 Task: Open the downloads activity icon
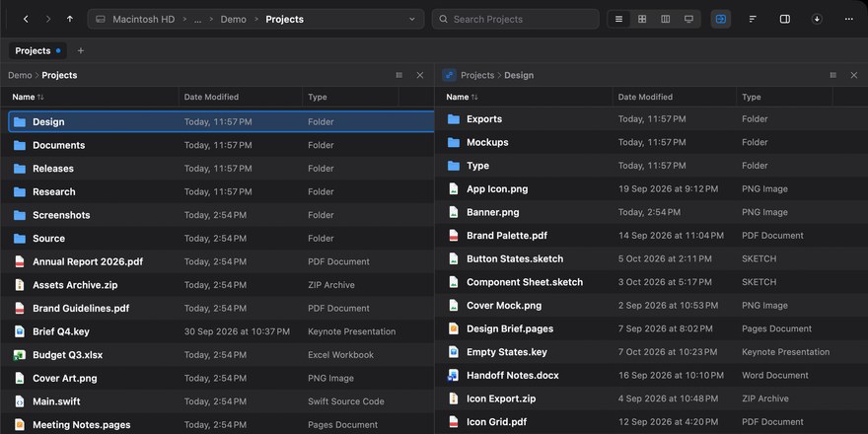tap(817, 19)
